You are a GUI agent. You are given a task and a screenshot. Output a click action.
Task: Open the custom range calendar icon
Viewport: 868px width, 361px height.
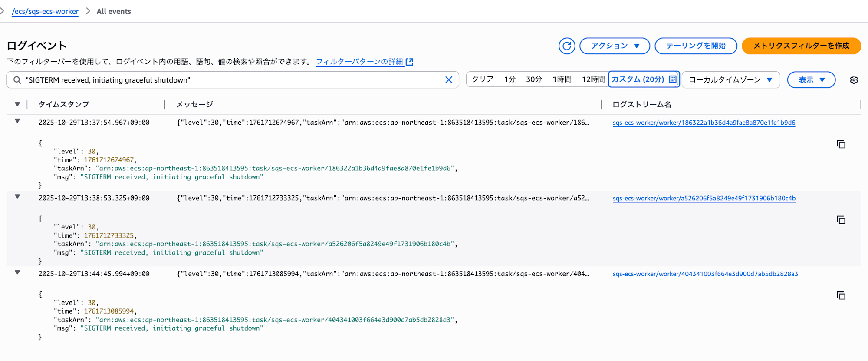pos(673,79)
